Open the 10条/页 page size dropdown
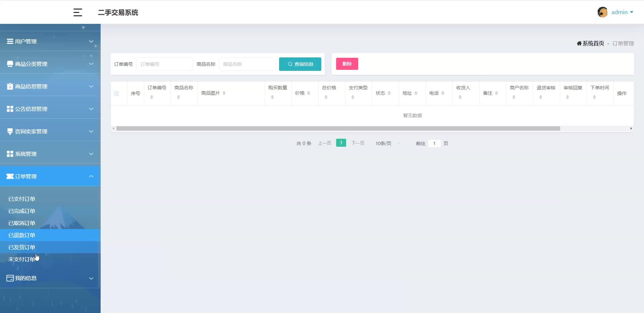Image resolution: width=644 pixels, height=313 pixels. (387, 143)
